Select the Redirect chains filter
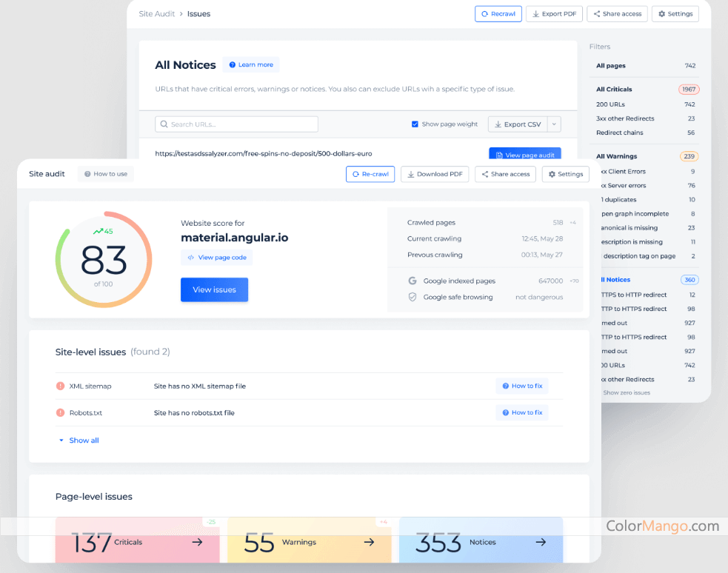 coord(645,133)
